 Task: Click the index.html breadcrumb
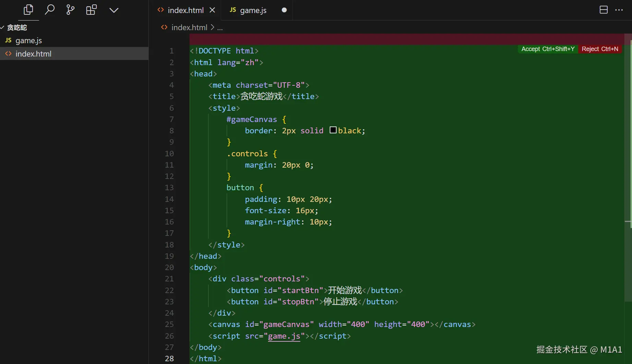point(189,27)
